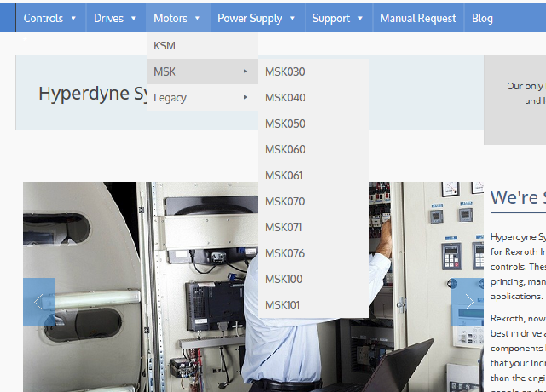Visit the Blog page
The image size is (546, 392).
coord(482,18)
